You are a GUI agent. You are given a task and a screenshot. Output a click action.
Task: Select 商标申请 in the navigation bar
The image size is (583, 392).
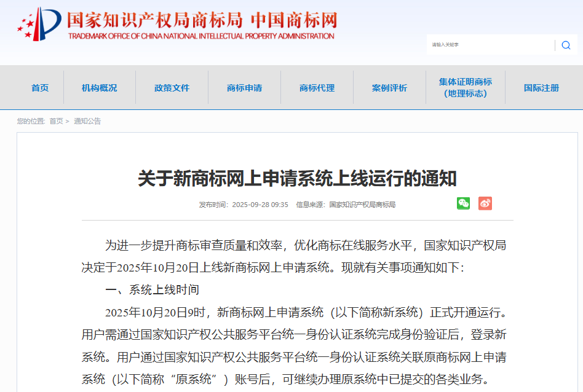244,88
